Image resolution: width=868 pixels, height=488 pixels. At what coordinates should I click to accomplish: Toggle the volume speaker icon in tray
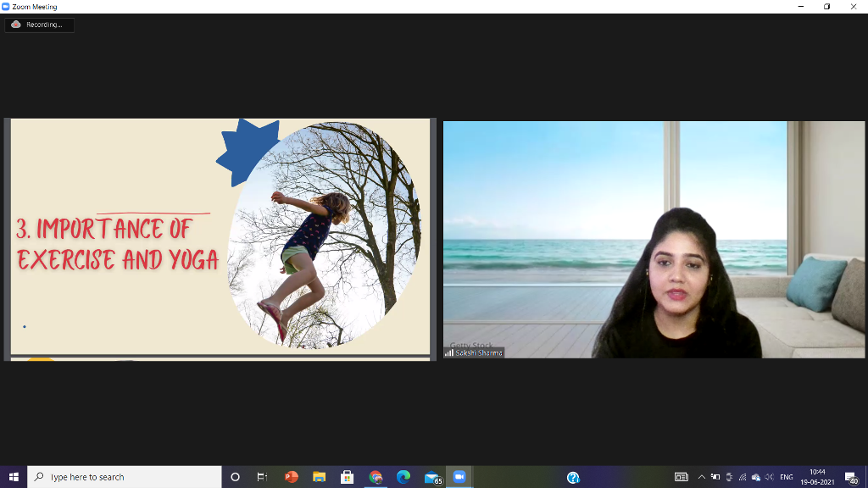tap(769, 477)
